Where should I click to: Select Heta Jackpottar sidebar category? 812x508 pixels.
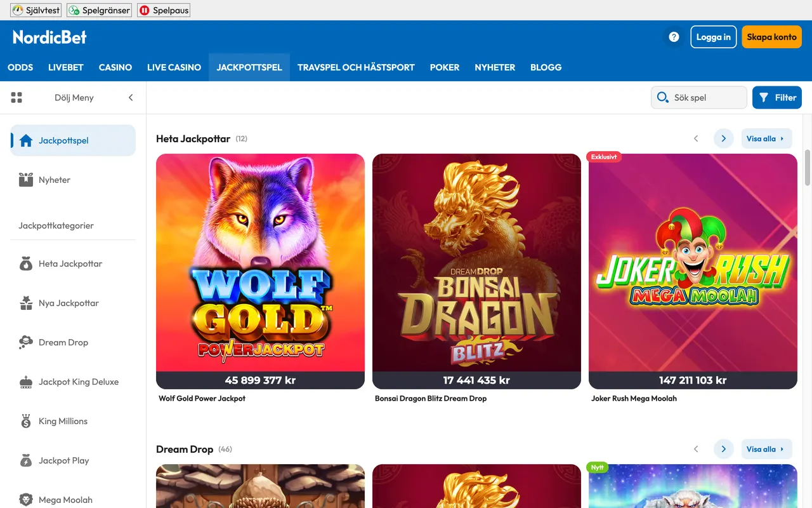point(73,264)
